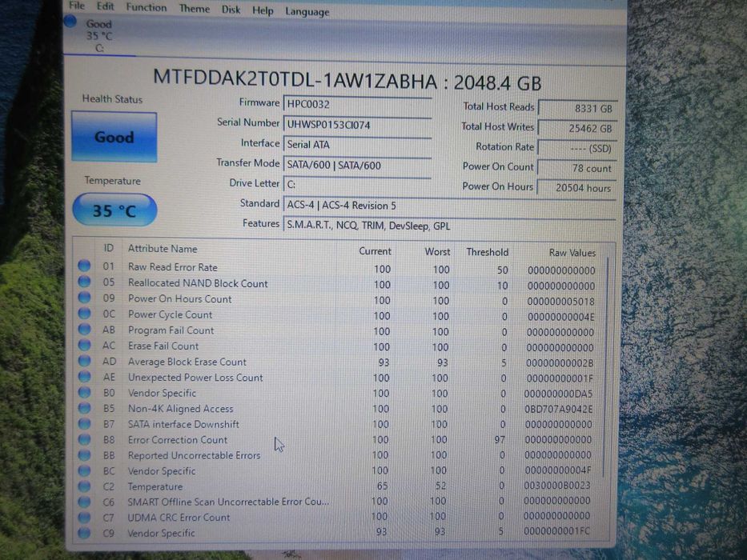747x560 pixels.
Task: Select the UDMA CRC Error Count text
Action: pyautogui.click(x=179, y=517)
